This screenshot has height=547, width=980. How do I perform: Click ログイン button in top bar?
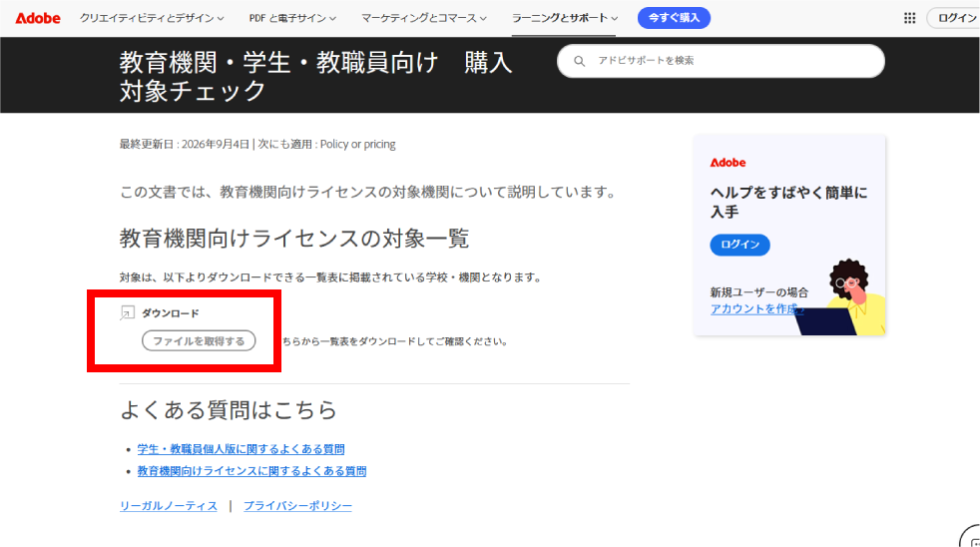(x=955, y=18)
